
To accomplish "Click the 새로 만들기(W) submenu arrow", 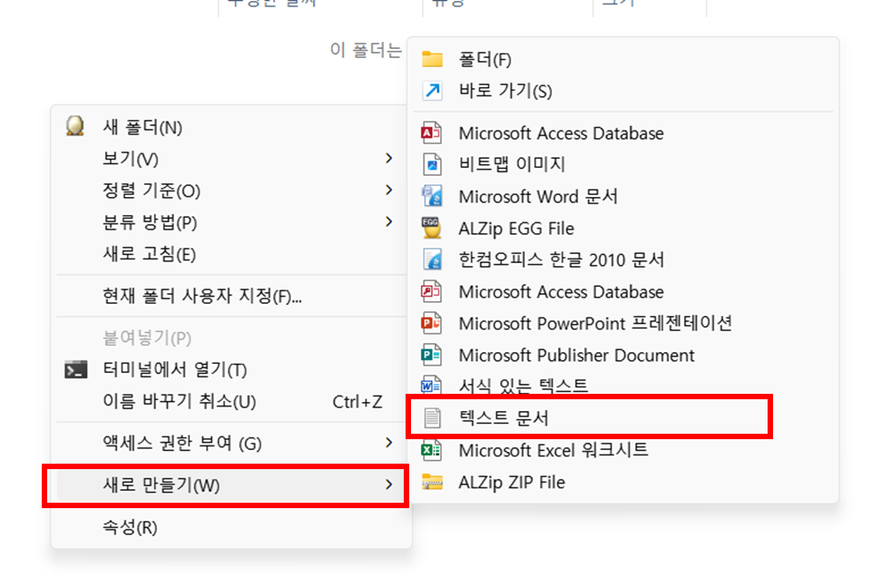I will pos(388,485).
